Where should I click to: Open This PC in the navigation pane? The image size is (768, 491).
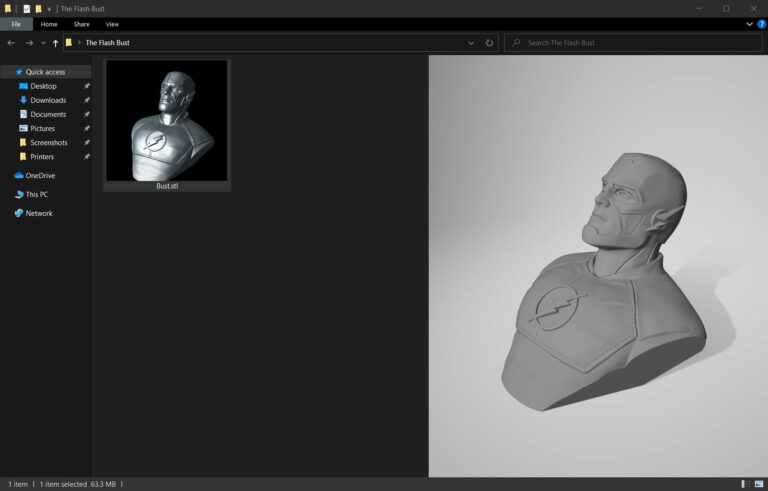click(37, 194)
